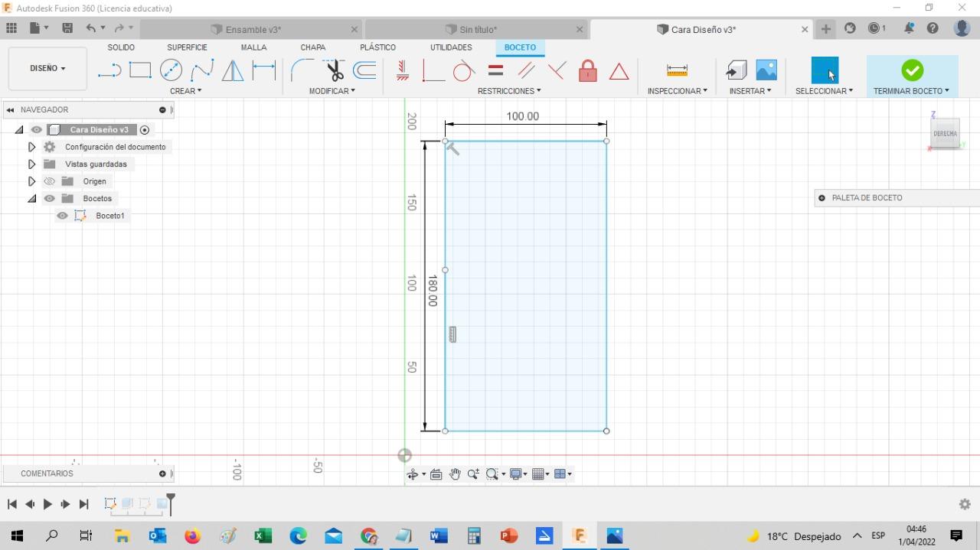This screenshot has height=550, width=980.
Task: Click the DERECHA view cube face
Action: (x=945, y=134)
